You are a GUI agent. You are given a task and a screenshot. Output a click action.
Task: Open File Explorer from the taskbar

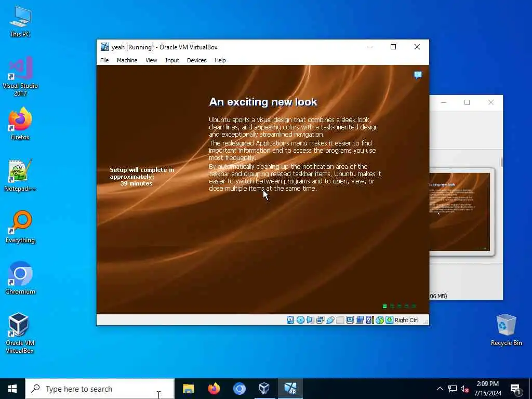pos(188,389)
